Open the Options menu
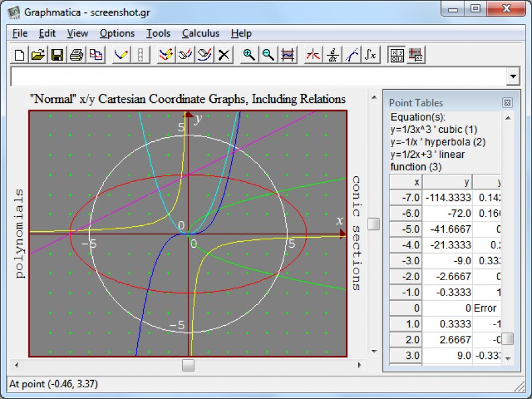The height and width of the screenshot is (399, 532). (117, 33)
